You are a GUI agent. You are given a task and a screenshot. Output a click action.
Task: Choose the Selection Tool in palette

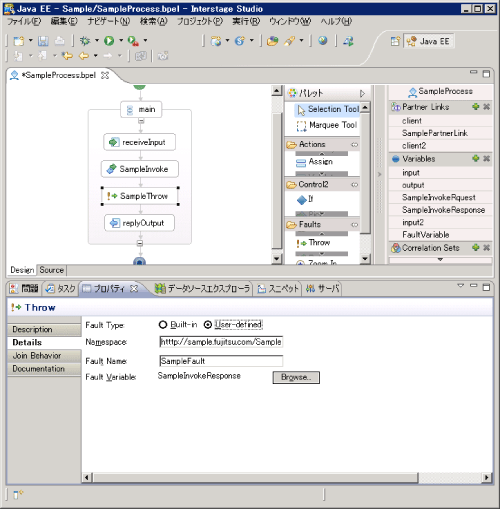tap(328, 109)
